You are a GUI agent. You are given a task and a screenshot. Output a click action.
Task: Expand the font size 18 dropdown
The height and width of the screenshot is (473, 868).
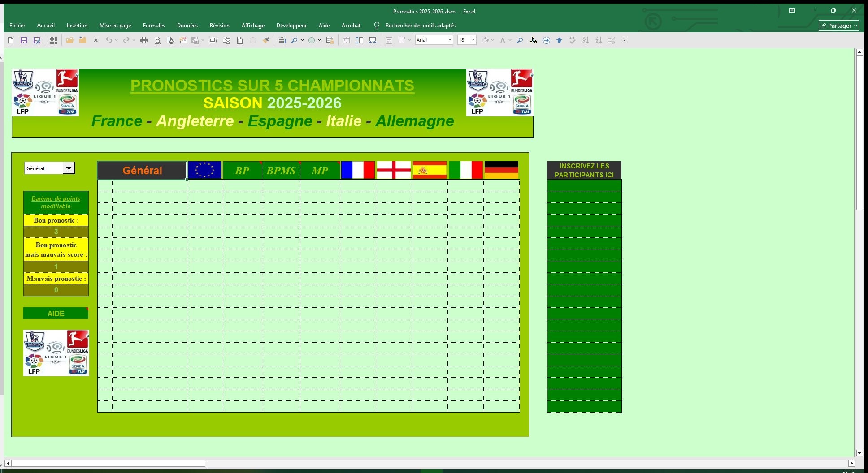(473, 40)
